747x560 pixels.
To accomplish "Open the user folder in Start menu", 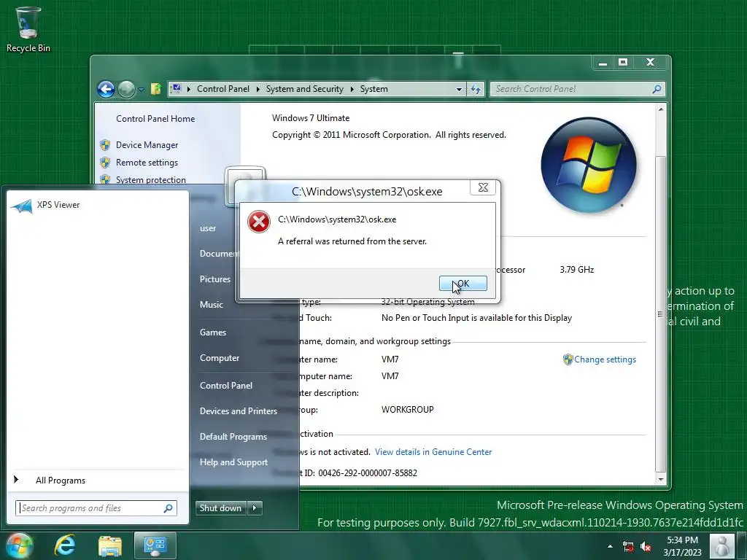I will coord(208,228).
